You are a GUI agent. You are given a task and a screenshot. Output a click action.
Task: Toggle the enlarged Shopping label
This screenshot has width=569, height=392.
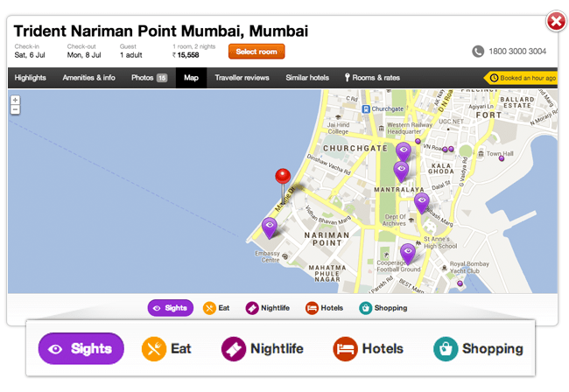click(493, 349)
